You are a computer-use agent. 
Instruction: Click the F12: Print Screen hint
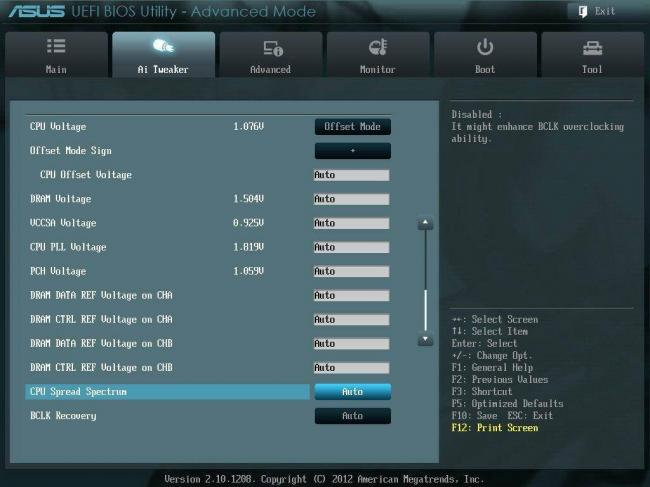click(x=495, y=428)
